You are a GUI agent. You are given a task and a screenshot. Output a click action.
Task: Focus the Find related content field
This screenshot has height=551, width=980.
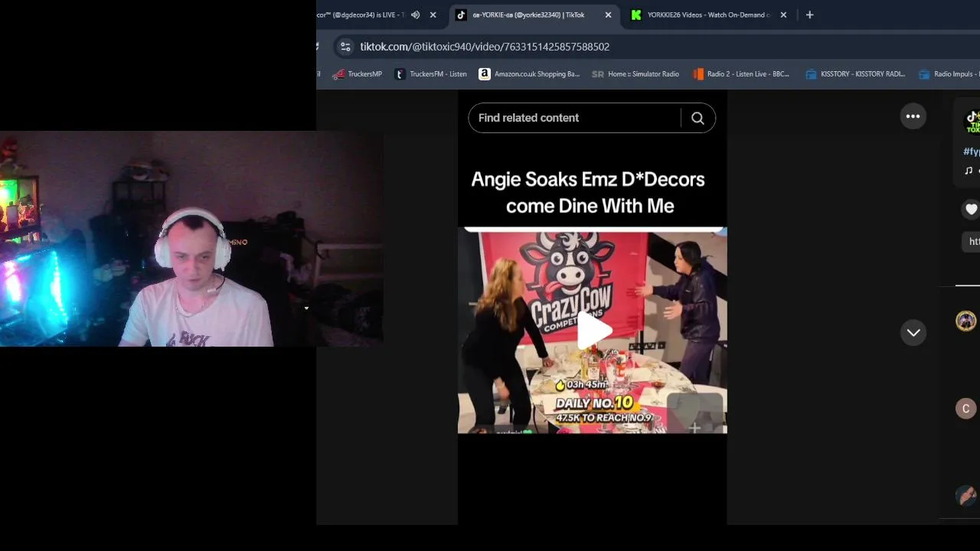click(574, 118)
